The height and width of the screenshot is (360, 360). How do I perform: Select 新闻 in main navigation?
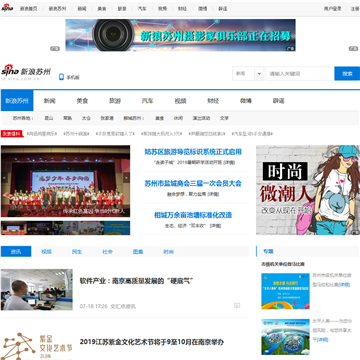click(x=49, y=101)
